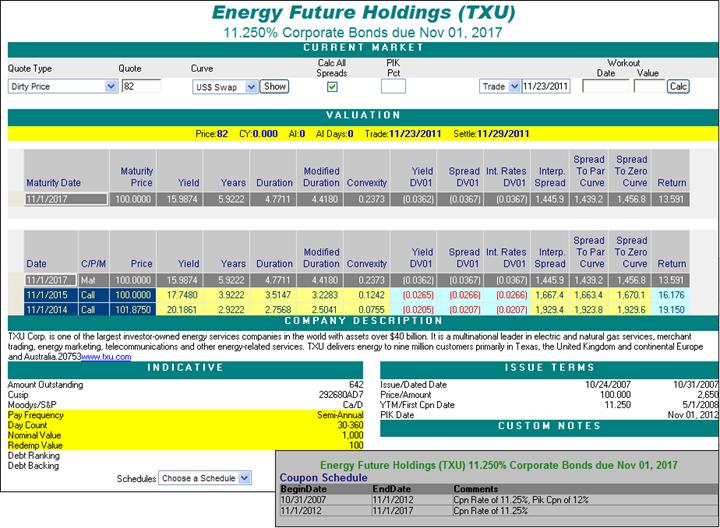Click the convexity value 0.0755
The image size is (720, 528).
click(x=371, y=309)
